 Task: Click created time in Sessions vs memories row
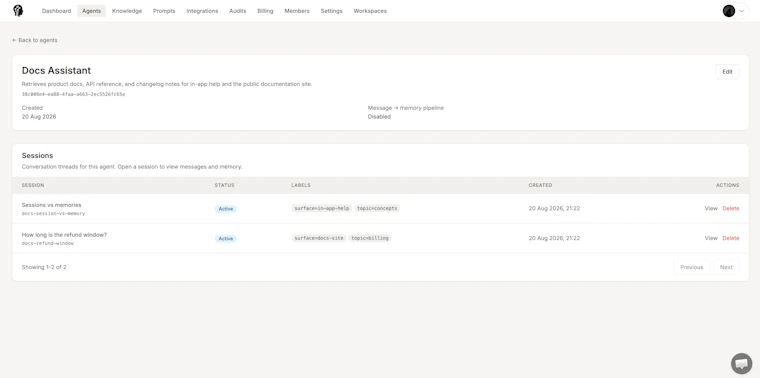[x=554, y=208]
